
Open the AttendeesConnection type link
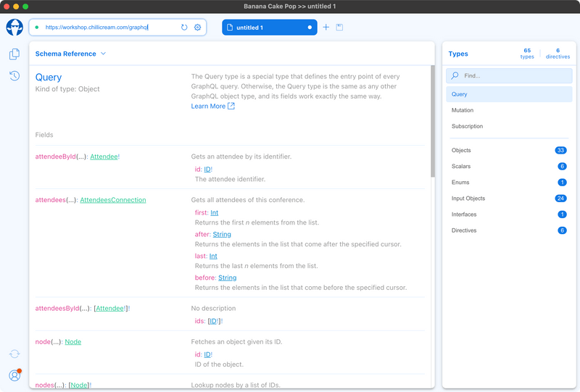(113, 200)
